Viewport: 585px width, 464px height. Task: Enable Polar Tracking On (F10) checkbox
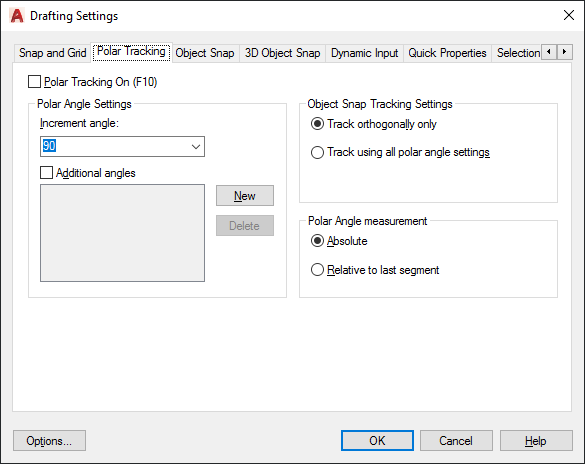(34, 82)
